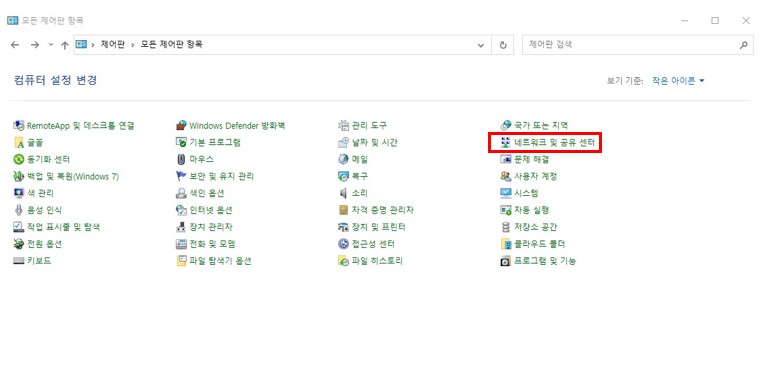Open the 관리 도구 gear icon
This screenshot has width=767, height=390.
(343, 126)
